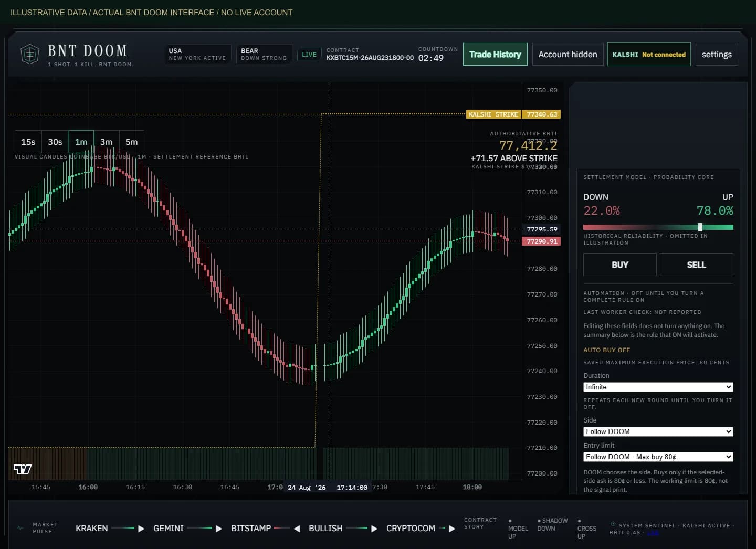Click the DOWN/UP probability bar handle
Screen dimensions: 756x549
pos(700,227)
